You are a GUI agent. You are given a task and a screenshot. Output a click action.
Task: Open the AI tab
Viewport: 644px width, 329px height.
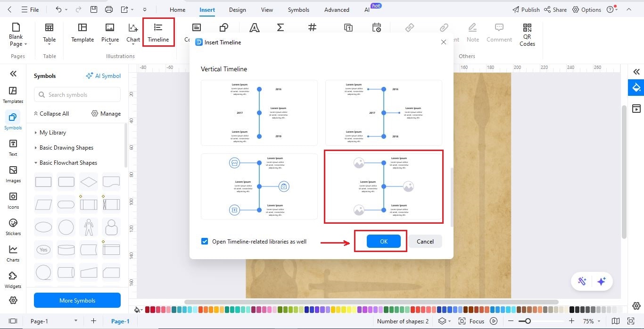[367, 9]
